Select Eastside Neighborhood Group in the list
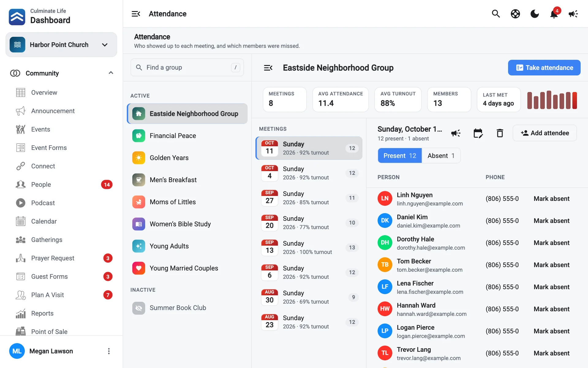The width and height of the screenshot is (588, 368). click(187, 113)
